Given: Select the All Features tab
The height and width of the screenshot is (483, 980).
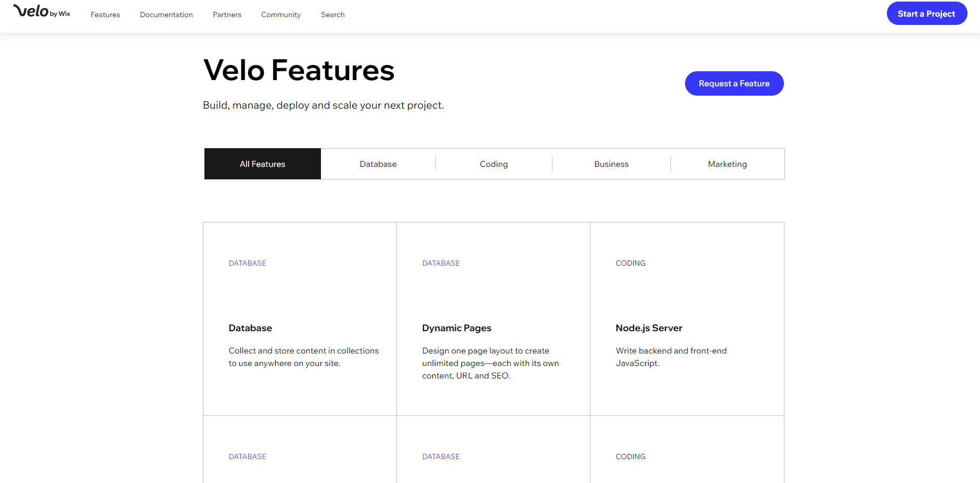Looking at the screenshot, I should tap(263, 164).
